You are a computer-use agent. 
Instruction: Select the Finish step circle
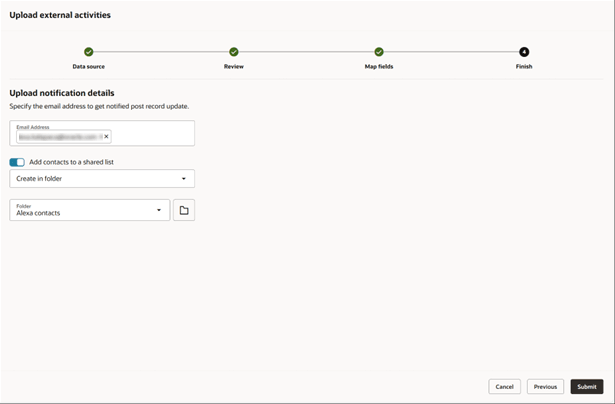pyautogui.click(x=524, y=52)
